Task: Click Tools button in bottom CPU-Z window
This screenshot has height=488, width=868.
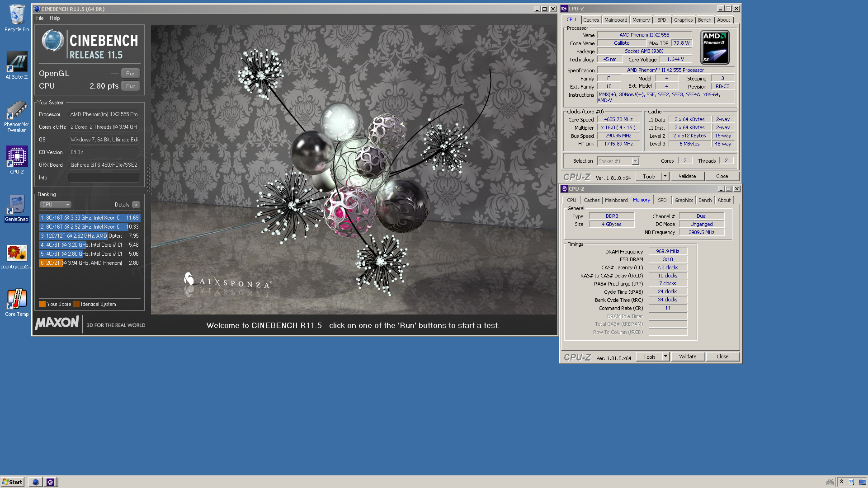Action: (649, 357)
